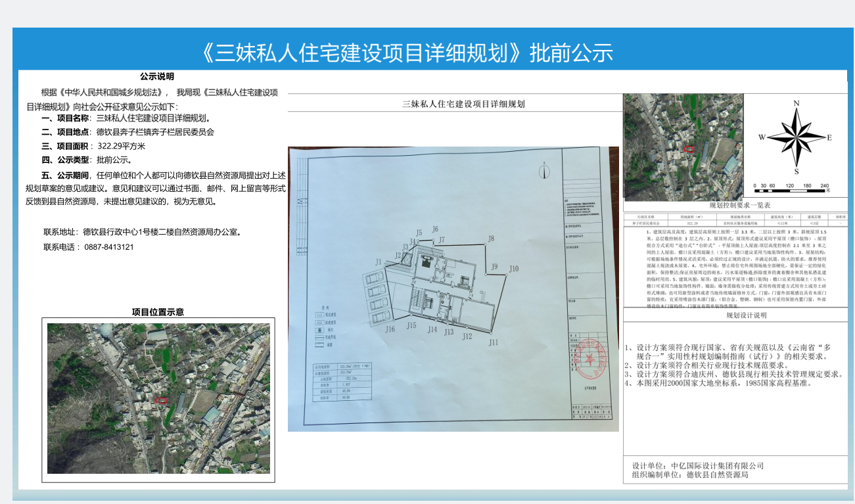Click the J11 boundary point label
The height and width of the screenshot is (504, 855).
493,342
